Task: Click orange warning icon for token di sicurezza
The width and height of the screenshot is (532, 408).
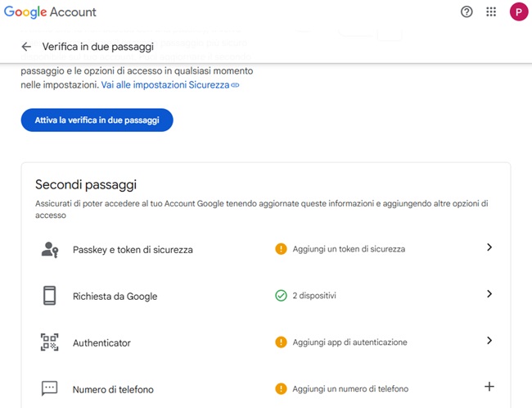Action: coord(281,249)
